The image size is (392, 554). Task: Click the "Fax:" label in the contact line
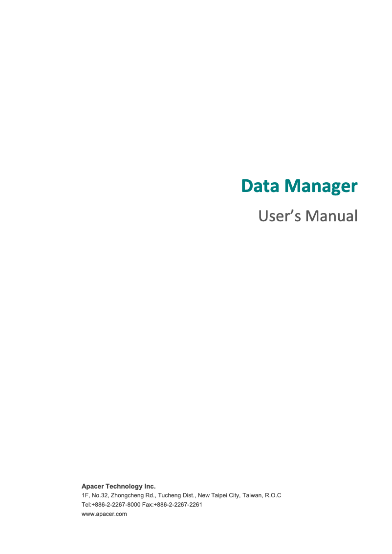coord(148,505)
